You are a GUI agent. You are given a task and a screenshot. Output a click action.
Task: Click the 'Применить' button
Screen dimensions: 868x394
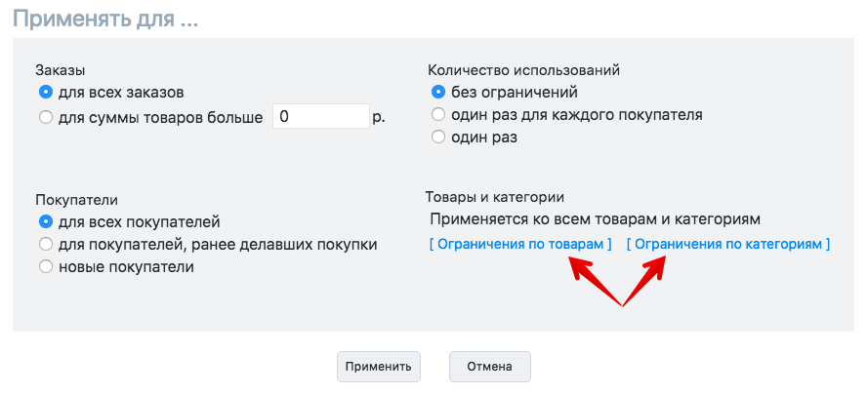tap(379, 367)
